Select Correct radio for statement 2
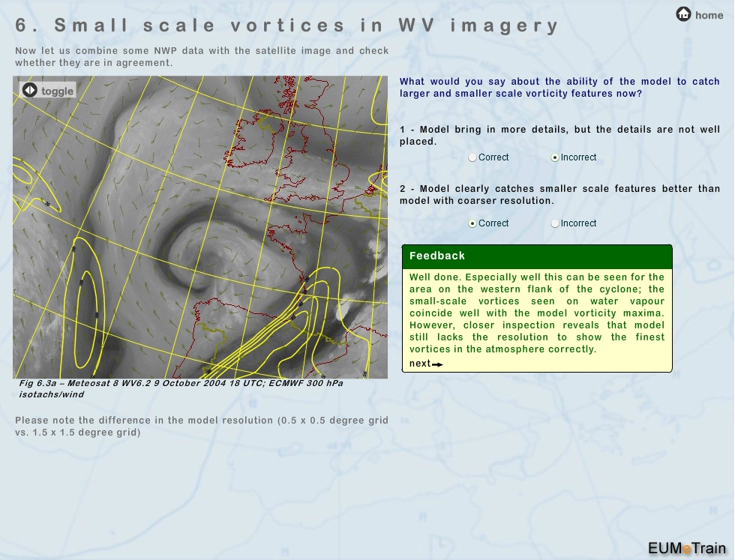The width and height of the screenshot is (735, 560). click(472, 223)
